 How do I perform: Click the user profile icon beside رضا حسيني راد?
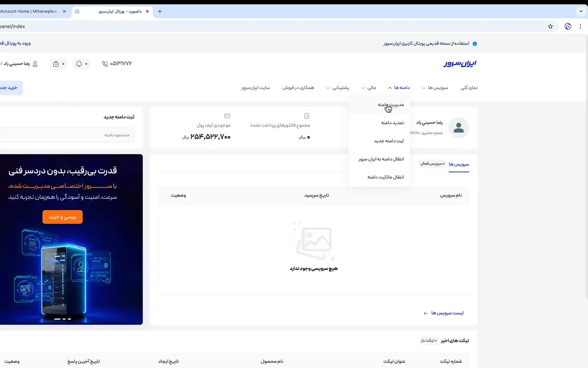tap(35, 64)
